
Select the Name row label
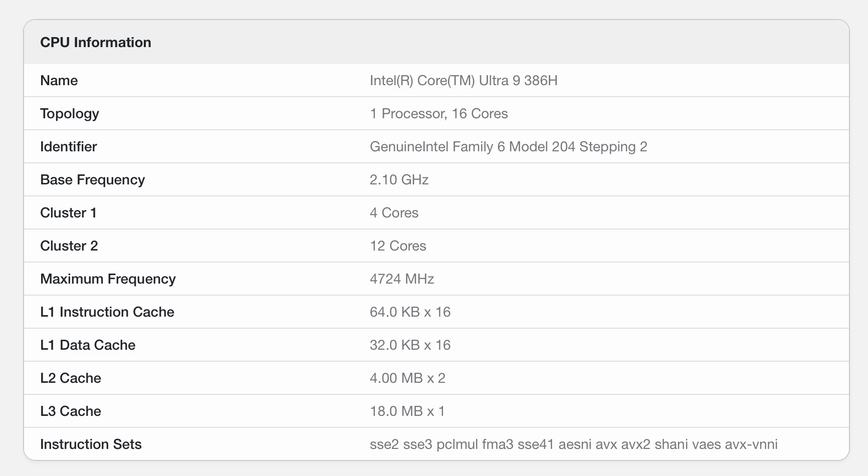point(59,81)
